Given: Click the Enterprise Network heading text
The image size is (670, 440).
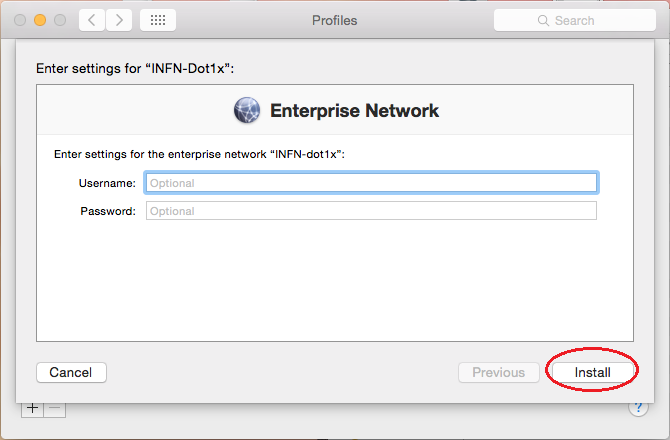Looking at the screenshot, I should tap(354, 111).
